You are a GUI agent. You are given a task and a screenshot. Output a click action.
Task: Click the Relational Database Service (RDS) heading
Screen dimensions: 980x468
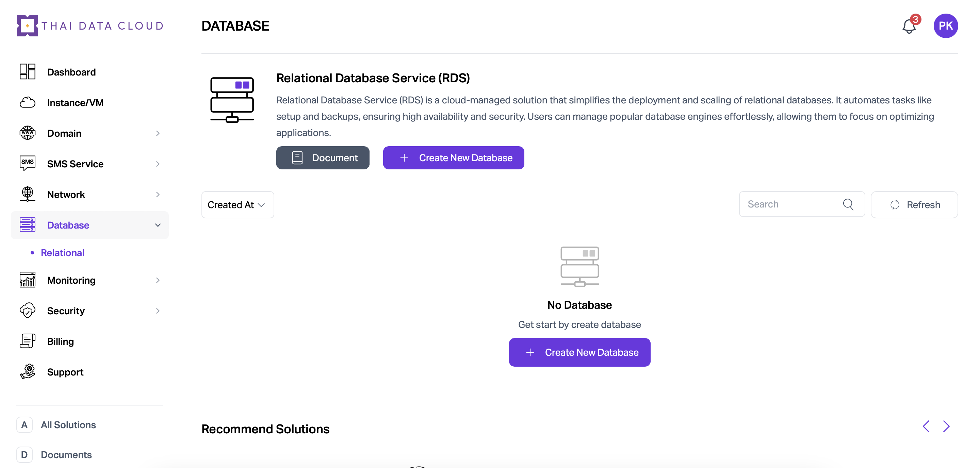(x=373, y=78)
